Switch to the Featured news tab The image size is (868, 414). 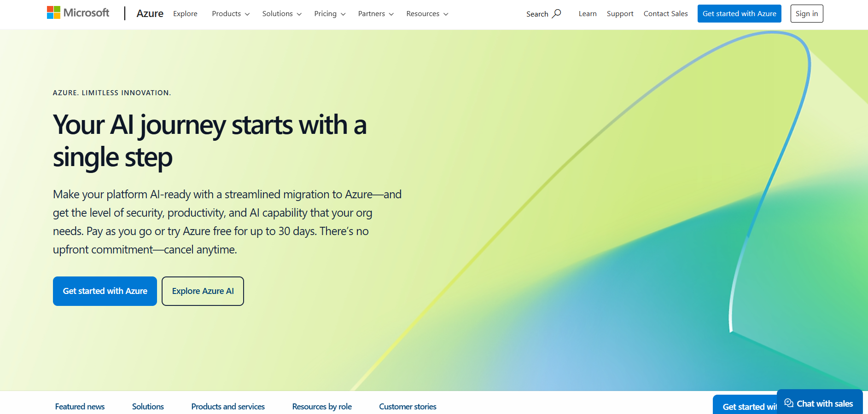coord(80,407)
